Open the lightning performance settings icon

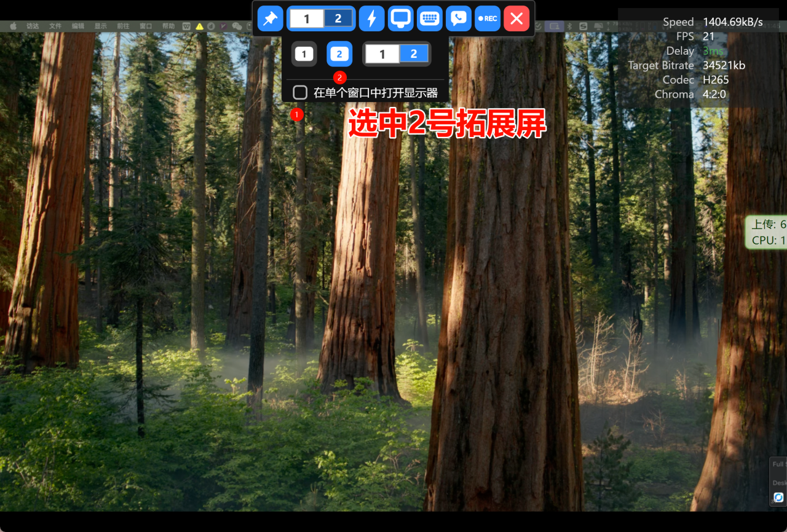(371, 18)
